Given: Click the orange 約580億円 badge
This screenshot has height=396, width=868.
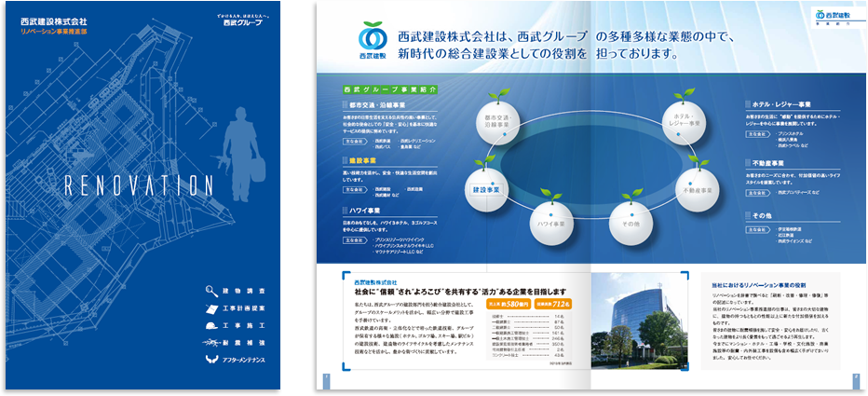Looking at the screenshot, I should (509, 304).
